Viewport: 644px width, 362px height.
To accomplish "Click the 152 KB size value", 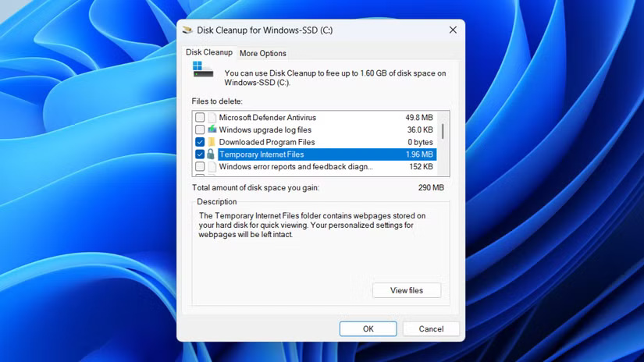I will (x=421, y=167).
